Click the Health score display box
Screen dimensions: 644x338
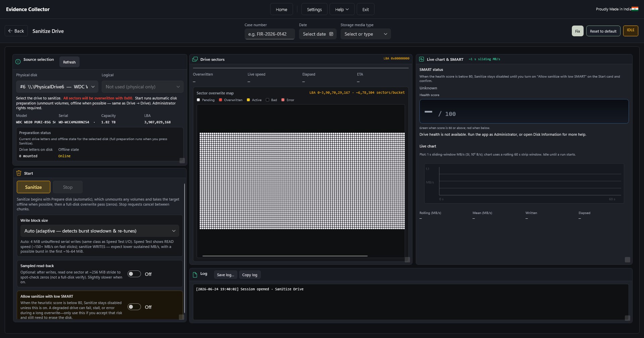click(524, 111)
